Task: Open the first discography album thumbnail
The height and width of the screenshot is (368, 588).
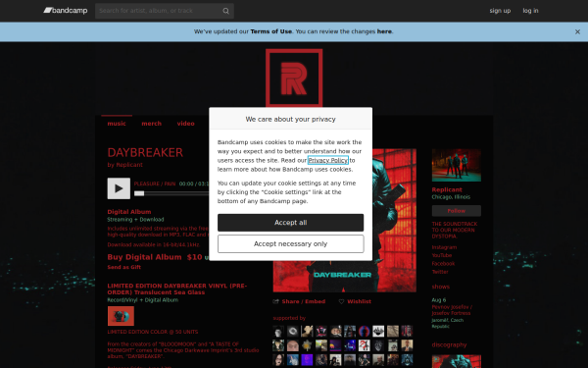Action: tap(456, 361)
